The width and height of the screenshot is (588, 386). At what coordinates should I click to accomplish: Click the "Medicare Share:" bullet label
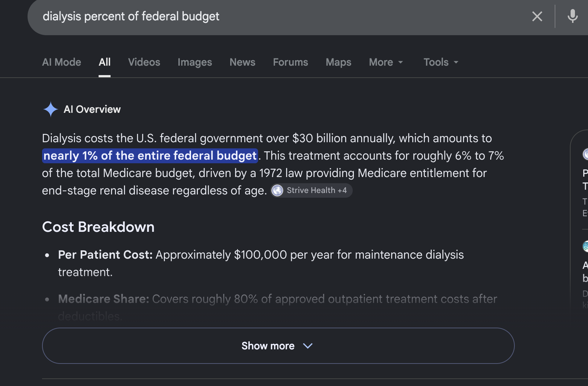point(104,299)
